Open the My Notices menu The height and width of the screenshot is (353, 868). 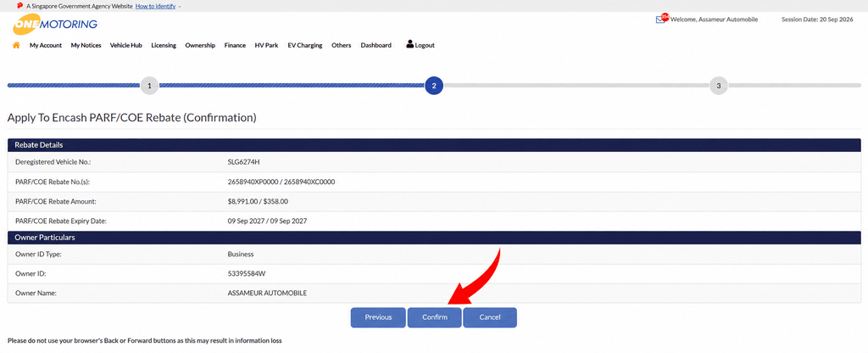(86, 46)
